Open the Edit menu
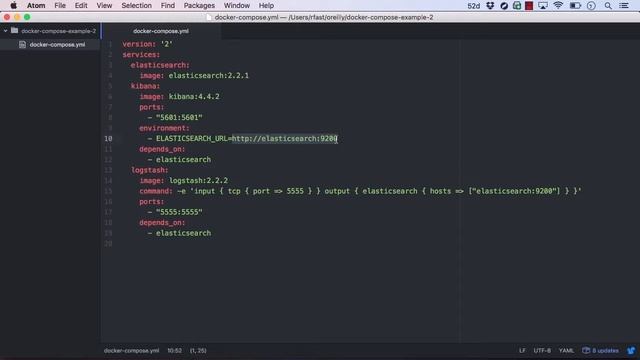This screenshot has width=640, height=360. (81, 6)
